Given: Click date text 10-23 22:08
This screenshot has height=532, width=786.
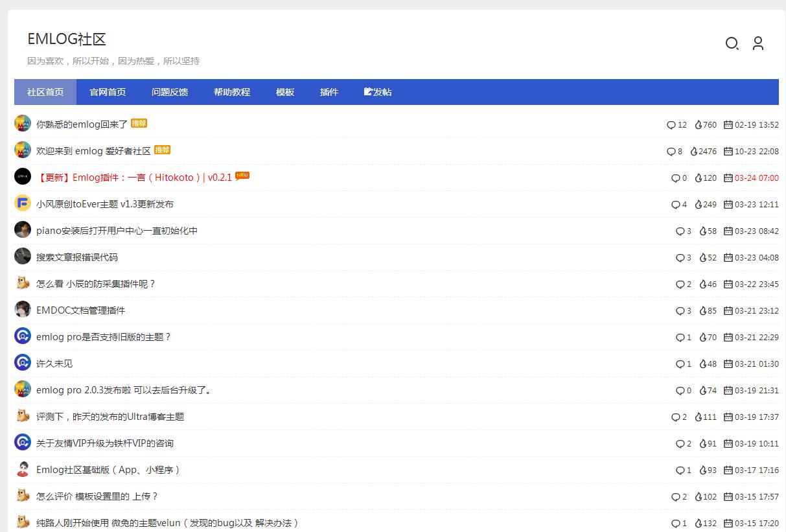Looking at the screenshot, I should tap(757, 152).
